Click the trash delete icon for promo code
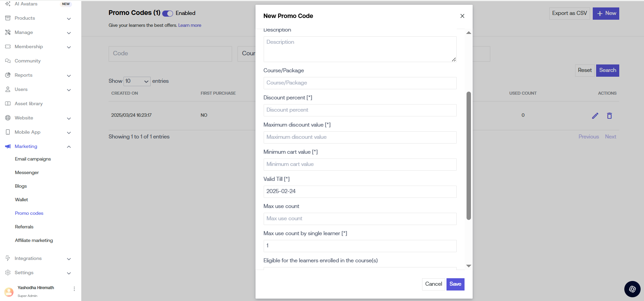 point(609,116)
